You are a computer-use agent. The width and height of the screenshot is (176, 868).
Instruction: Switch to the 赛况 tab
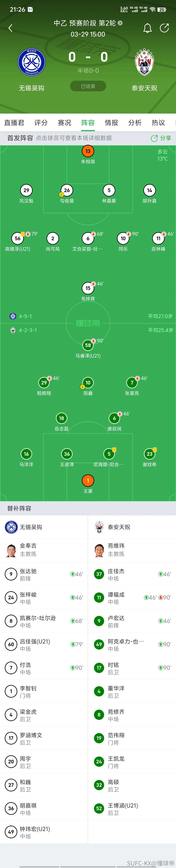tap(64, 123)
